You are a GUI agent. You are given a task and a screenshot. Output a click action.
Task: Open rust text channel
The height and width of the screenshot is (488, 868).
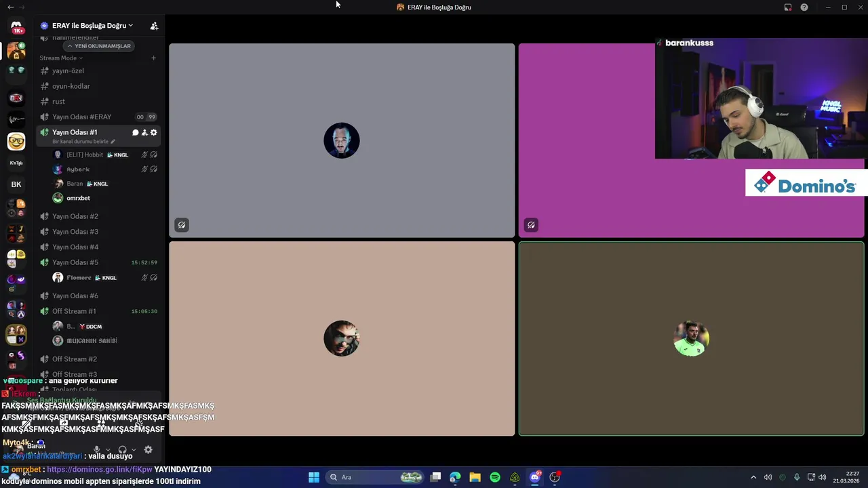(98, 102)
